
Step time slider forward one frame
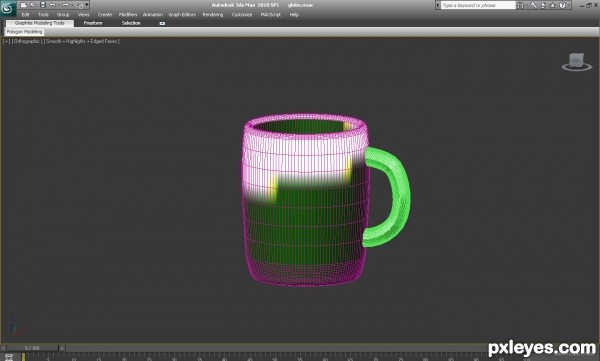(62, 348)
